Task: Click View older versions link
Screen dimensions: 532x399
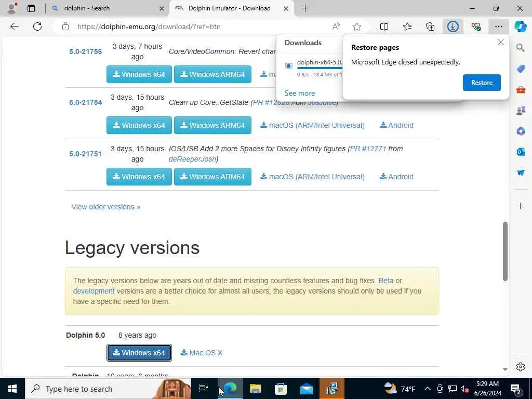Action: click(x=106, y=207)
